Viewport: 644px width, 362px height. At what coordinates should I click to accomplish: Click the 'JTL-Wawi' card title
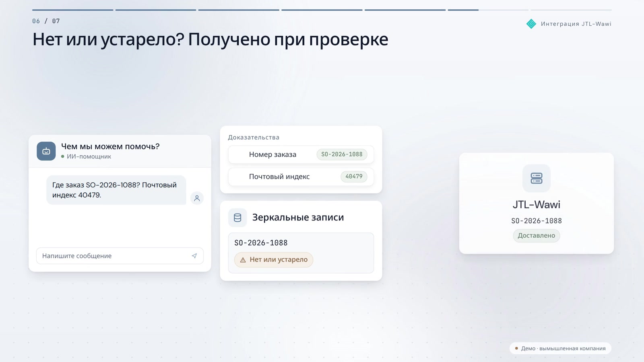click(x=537, y=205)
